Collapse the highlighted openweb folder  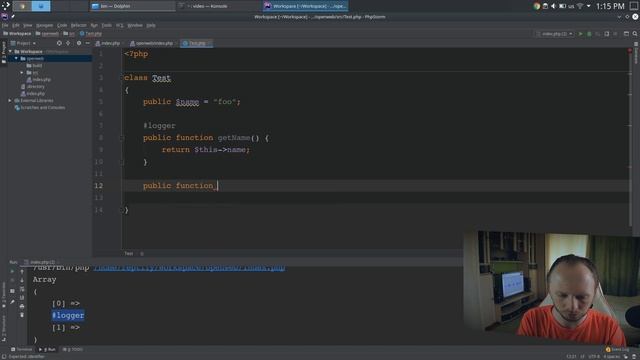[16, 59]
